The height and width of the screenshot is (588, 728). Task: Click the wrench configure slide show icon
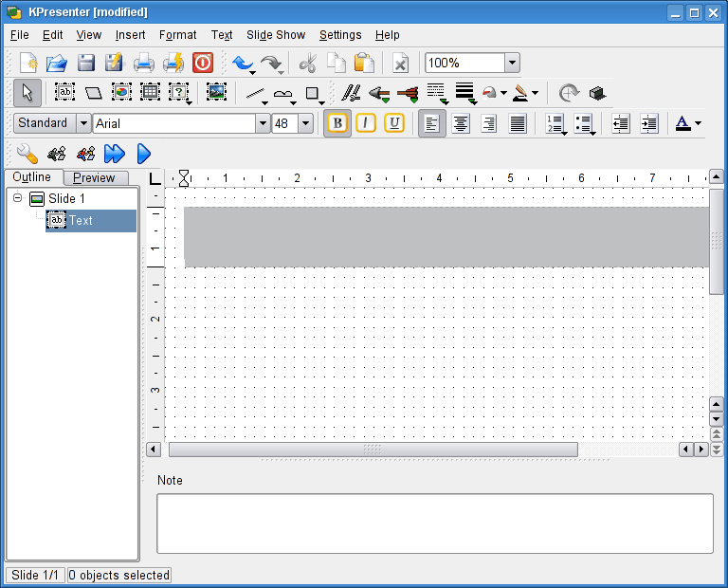click(x=27, y=154)
